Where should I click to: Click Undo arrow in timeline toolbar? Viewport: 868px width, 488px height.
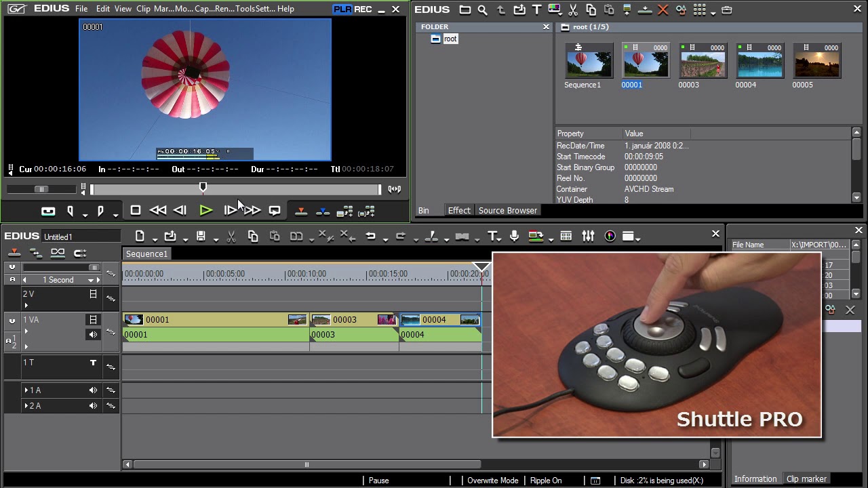(x=370, y=236)
